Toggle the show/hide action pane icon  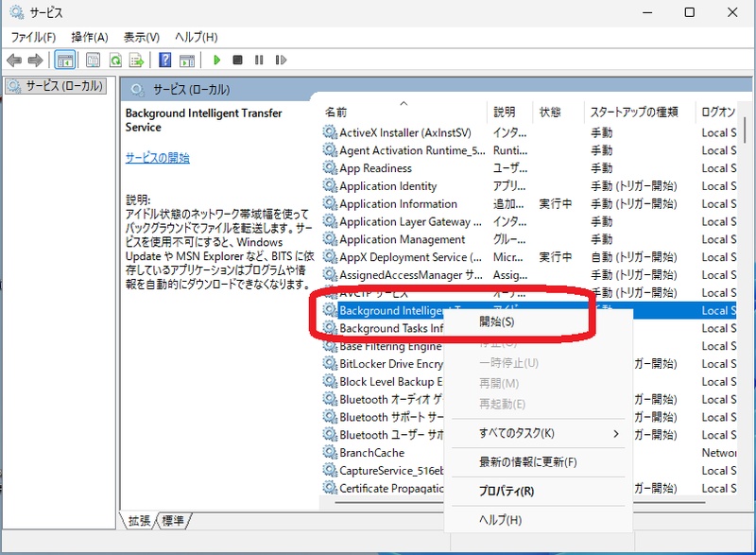[187, 61]
